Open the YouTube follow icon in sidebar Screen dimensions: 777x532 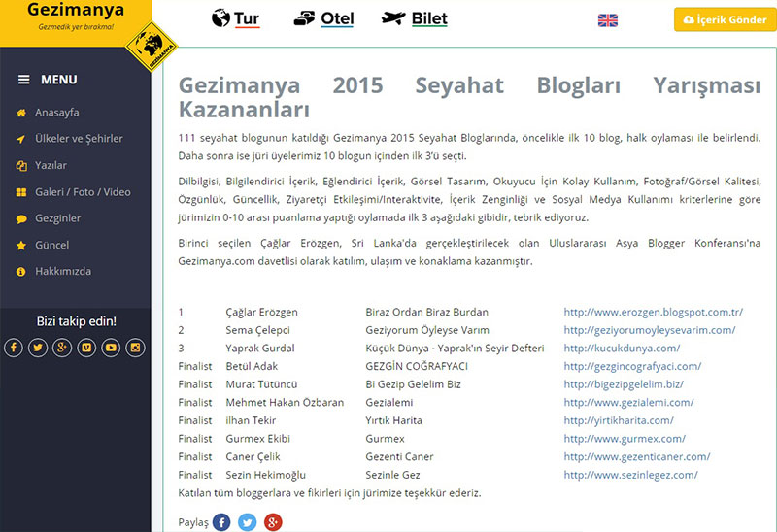(111, 348)
